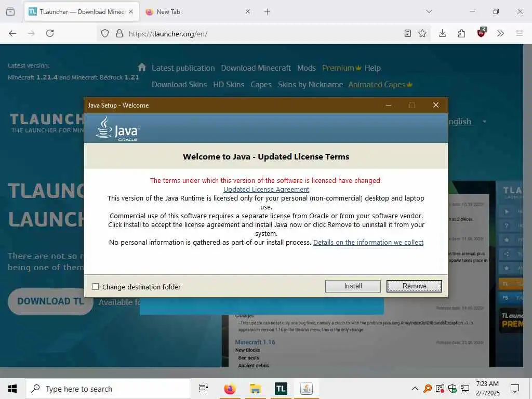This screenshot has width=532, height=399.
Task: Open the network tray icon
Action: click(x=465, y=389)
